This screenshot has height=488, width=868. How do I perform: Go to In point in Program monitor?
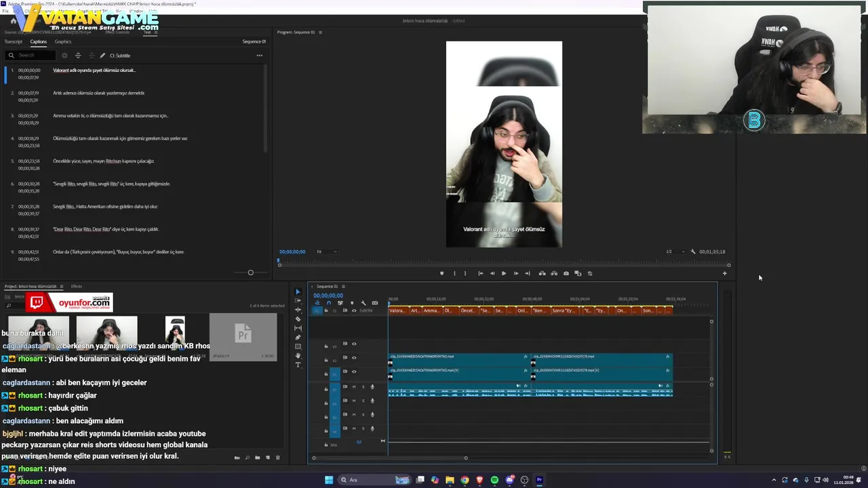point(480,274)
